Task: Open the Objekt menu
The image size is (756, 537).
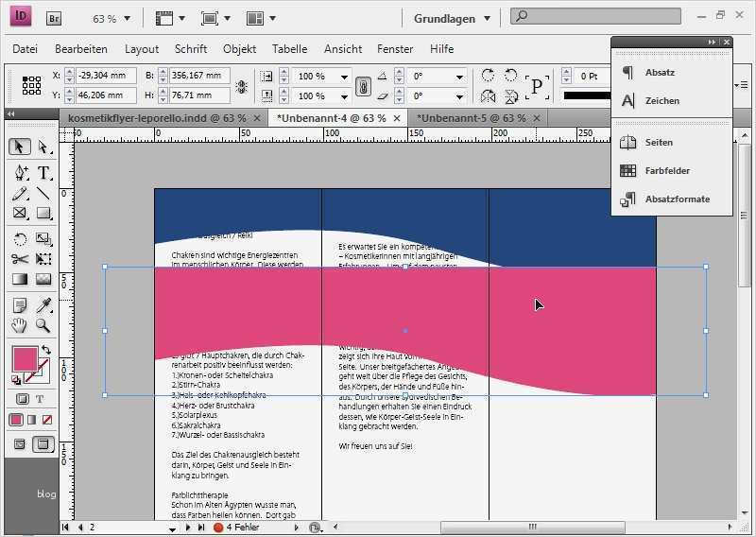Action: pos(240,49)
